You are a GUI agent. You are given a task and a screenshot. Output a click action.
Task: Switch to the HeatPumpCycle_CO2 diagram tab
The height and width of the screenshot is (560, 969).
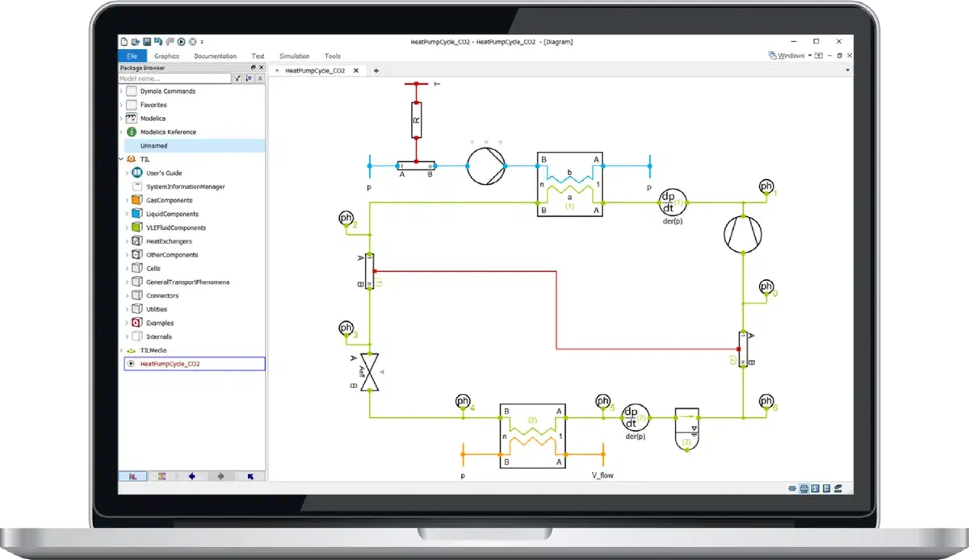tap(315, 71)
